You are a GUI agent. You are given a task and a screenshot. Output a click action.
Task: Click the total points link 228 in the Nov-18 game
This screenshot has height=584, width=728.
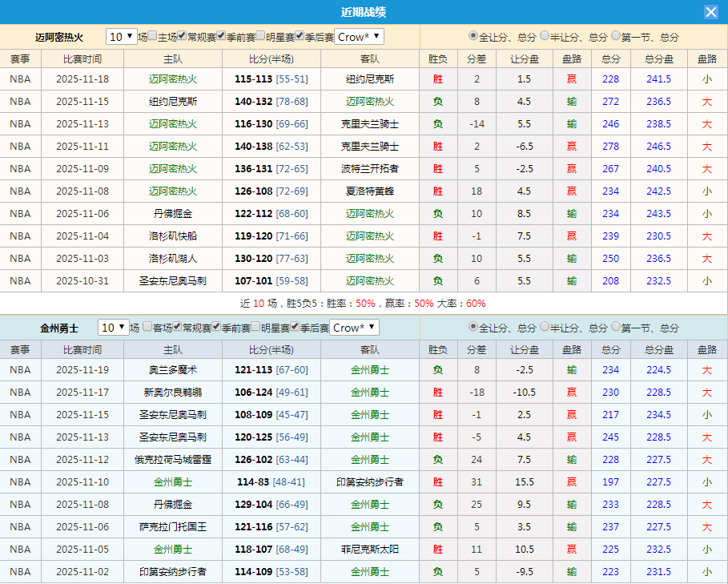pos(610,79)
